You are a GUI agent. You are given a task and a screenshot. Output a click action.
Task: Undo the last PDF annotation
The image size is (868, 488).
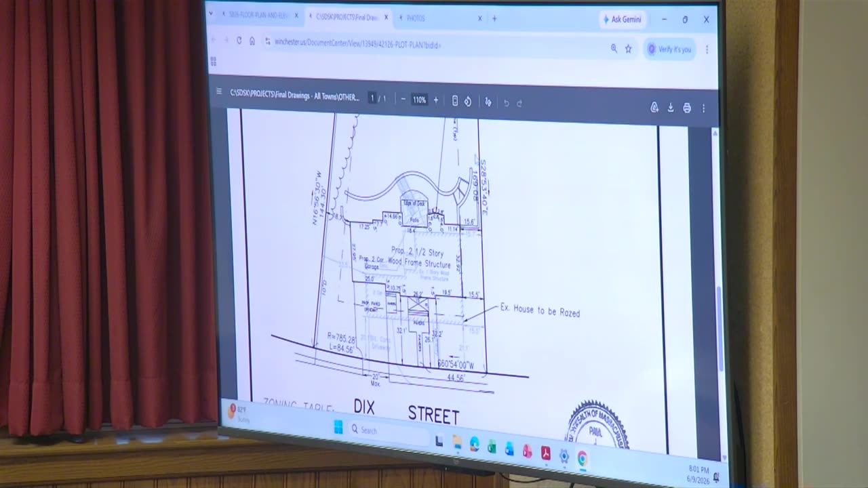pyautogui.click(x=506, y=102)
